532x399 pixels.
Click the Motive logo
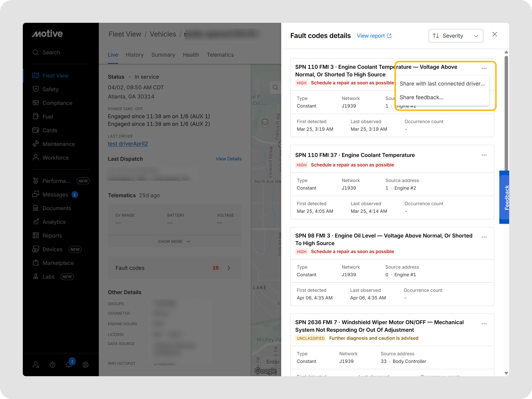[47, 34]
